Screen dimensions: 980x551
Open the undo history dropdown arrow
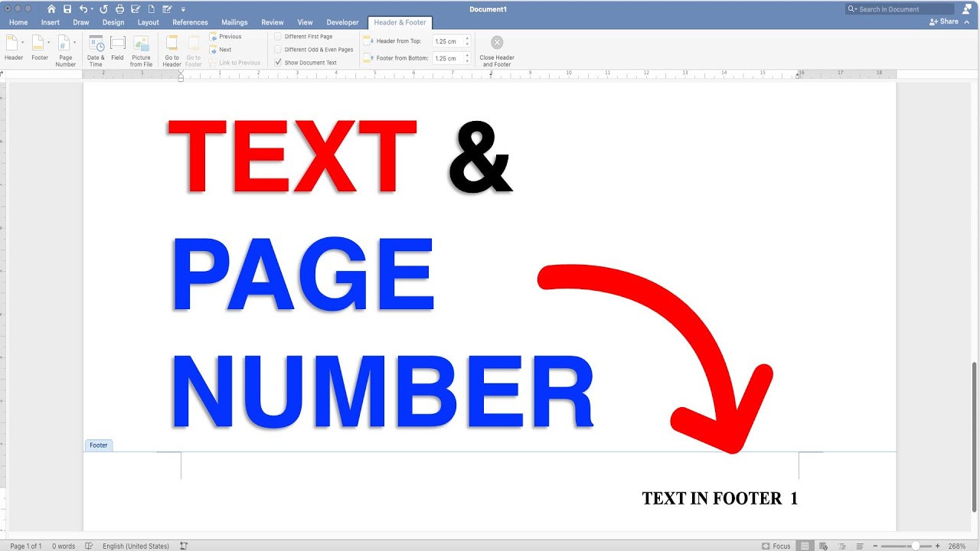pos(92,9)
